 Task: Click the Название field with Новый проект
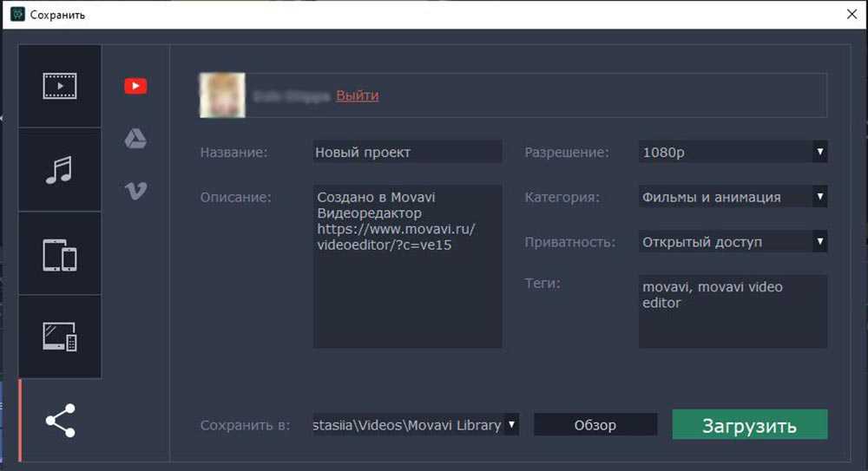pyautogui.click(x=407, y=152)
